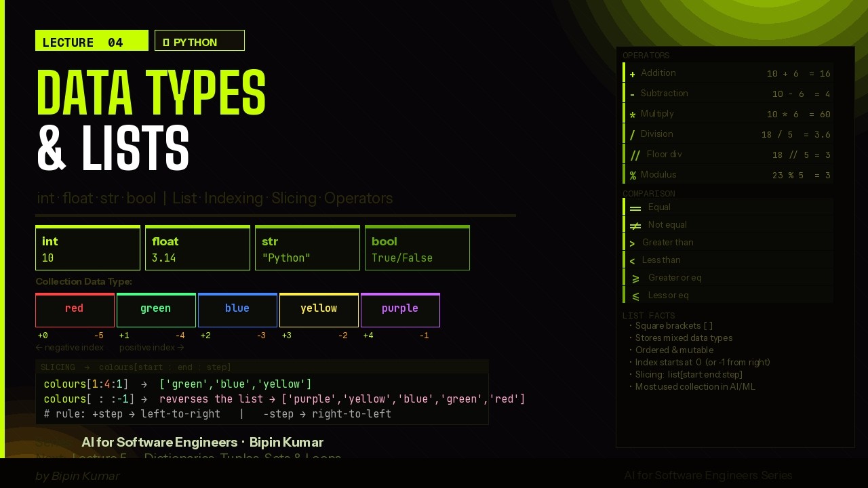This screenshot has width=868, height=488.
Task: Click the 'int · float · str · bool' subtitle line
Action: 215,199
